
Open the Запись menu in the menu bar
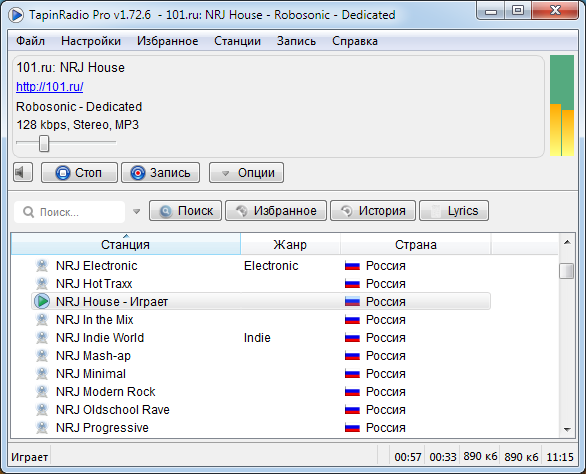click(296, 41)
